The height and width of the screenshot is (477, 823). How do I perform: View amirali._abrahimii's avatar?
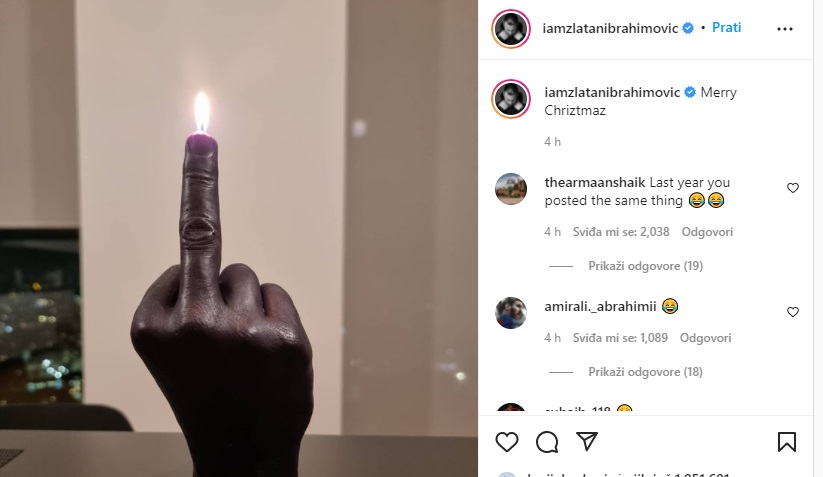511,313
